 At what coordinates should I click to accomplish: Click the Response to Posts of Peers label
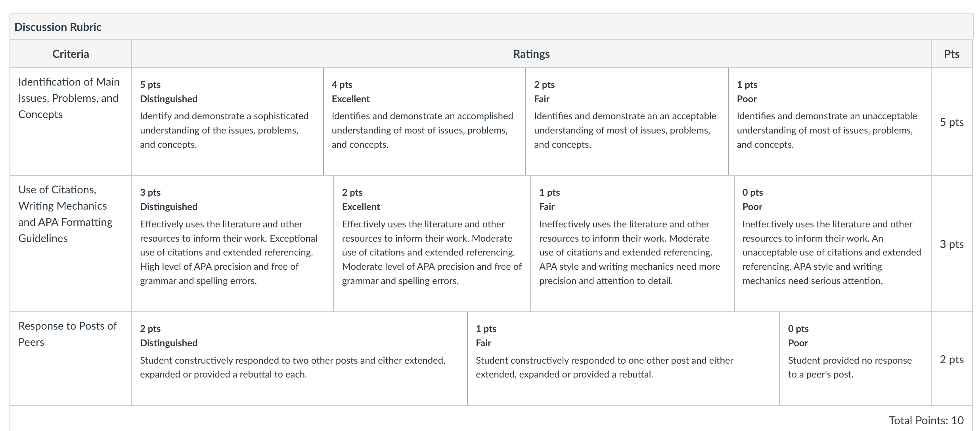(x=67, y=334)
